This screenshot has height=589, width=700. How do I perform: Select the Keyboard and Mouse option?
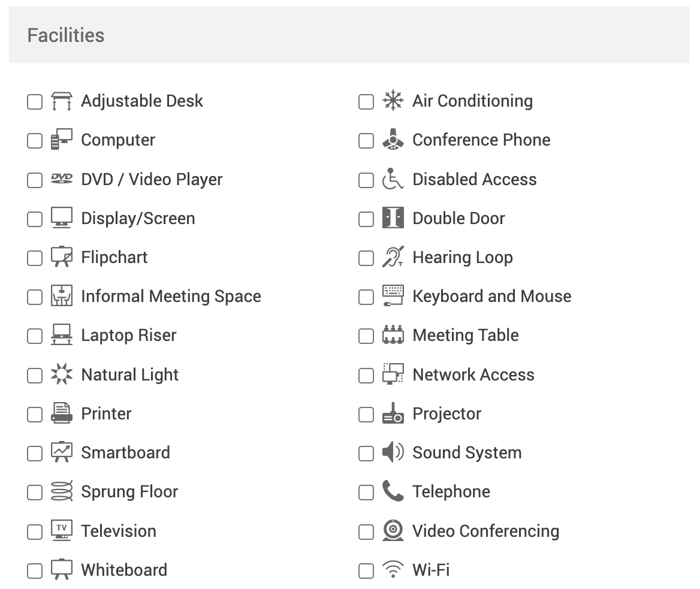366,297
